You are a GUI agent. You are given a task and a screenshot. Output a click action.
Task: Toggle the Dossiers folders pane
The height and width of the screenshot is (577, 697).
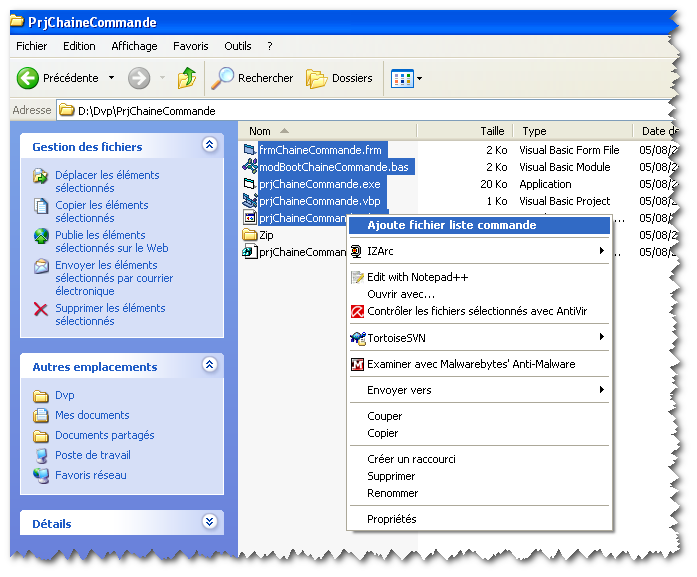point(339,78)
